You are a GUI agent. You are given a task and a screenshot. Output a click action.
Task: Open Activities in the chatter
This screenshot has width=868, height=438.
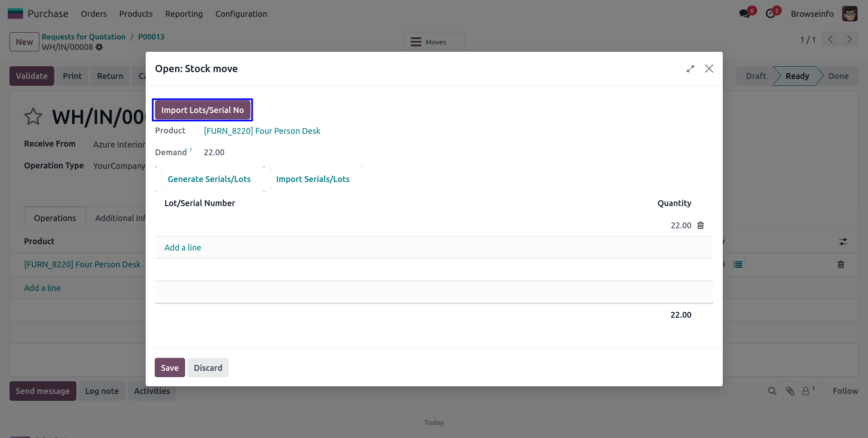pyautogui.click(x=152, y=391)
